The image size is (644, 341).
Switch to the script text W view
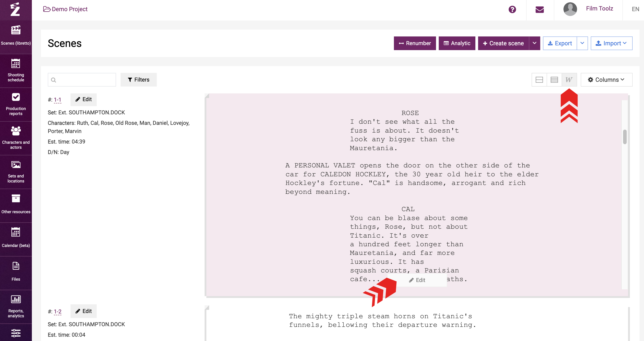(x=569, y=80)
